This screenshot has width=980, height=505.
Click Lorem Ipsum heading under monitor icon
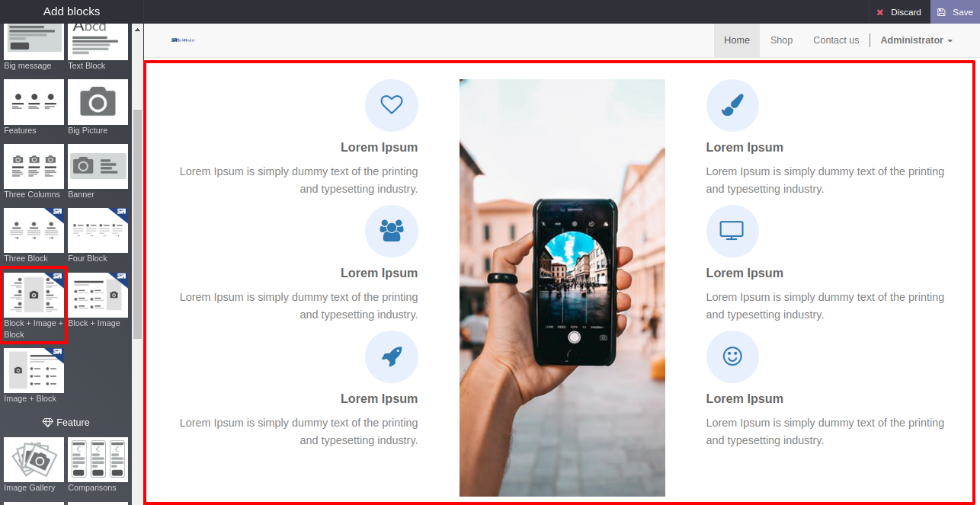[x=745, y=273]
